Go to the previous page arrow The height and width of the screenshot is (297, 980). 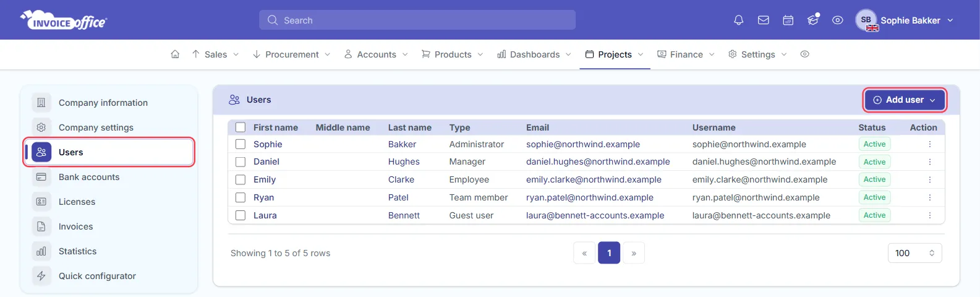584,253
